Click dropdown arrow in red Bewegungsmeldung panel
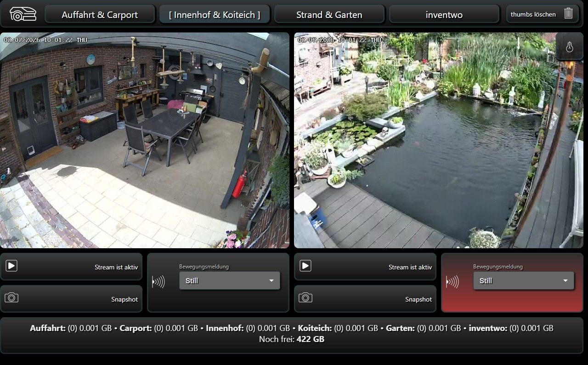 [x=565, y=281]
